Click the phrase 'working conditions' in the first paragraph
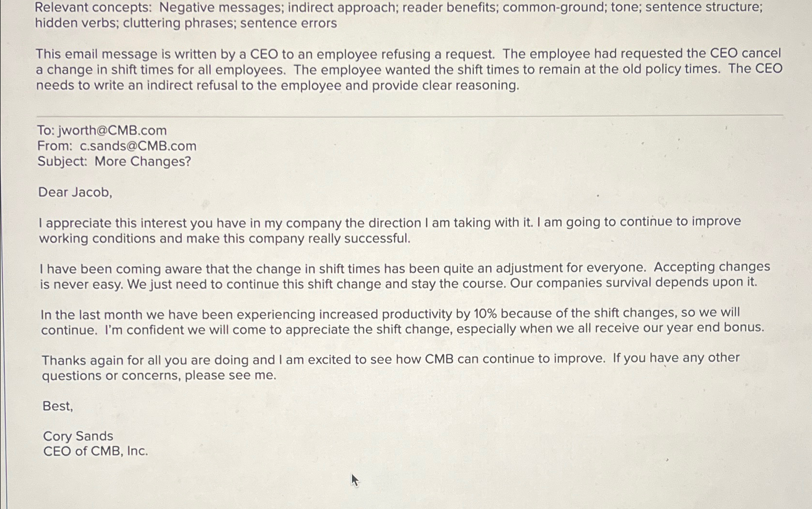The image size is (812, 509). (97, 239)
